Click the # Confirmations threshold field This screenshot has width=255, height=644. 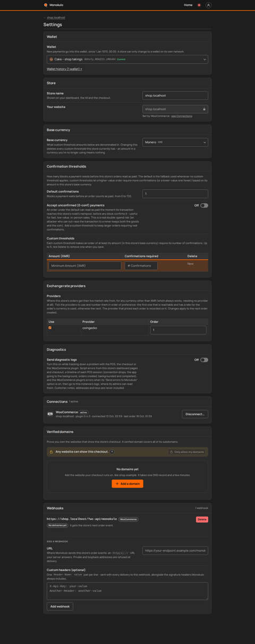141,266
